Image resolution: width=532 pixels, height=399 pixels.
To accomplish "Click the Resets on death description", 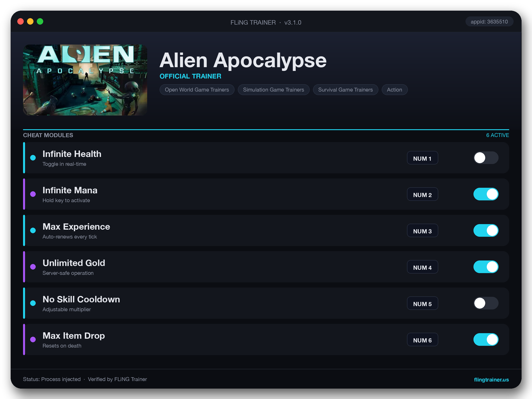I will coord(62,346).
